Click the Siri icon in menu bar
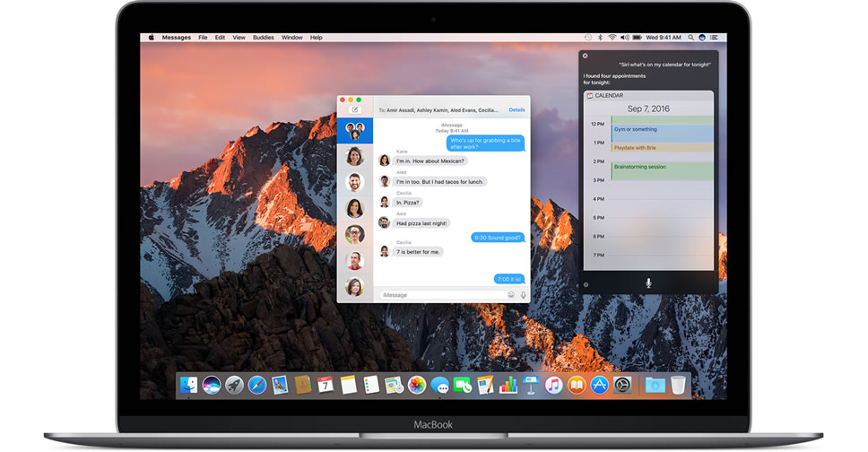868x452 pixels. pos(702,38)
